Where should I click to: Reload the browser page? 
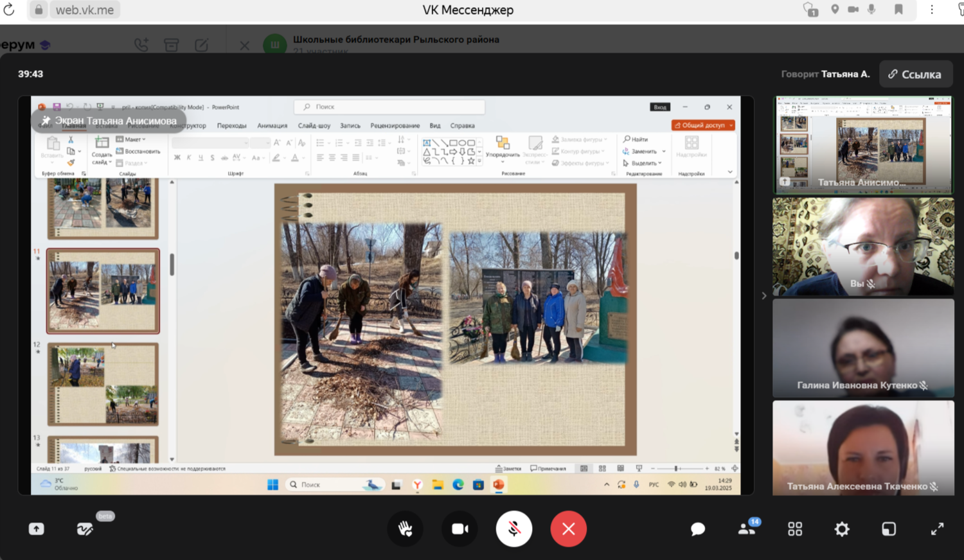(9, 10)
